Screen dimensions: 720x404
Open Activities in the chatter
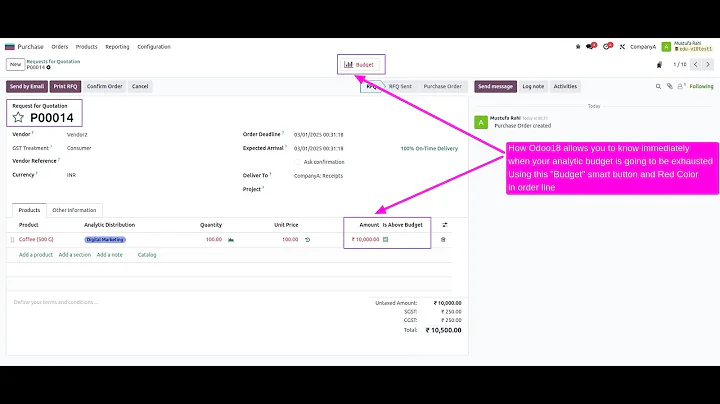point(565,86)
